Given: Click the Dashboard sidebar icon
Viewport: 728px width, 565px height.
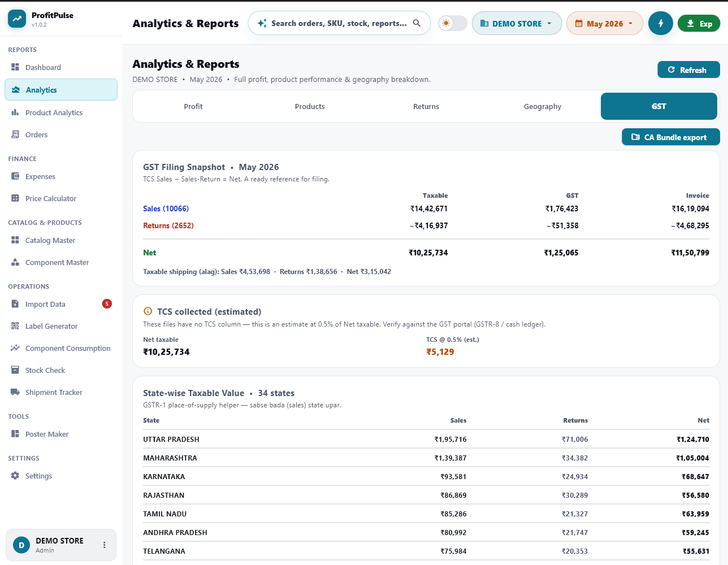Looking at the screenshot, I should (x=15, y=67).
